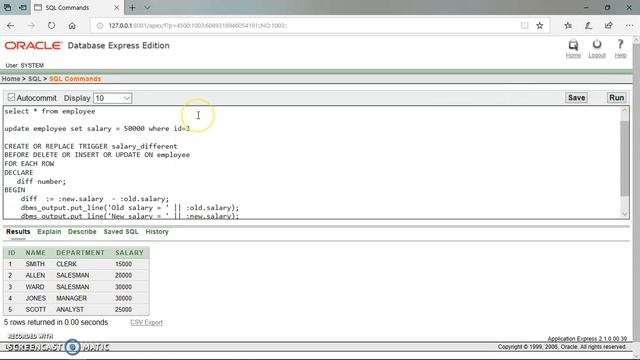Switch to the Results tab

[x=18, y=231]
